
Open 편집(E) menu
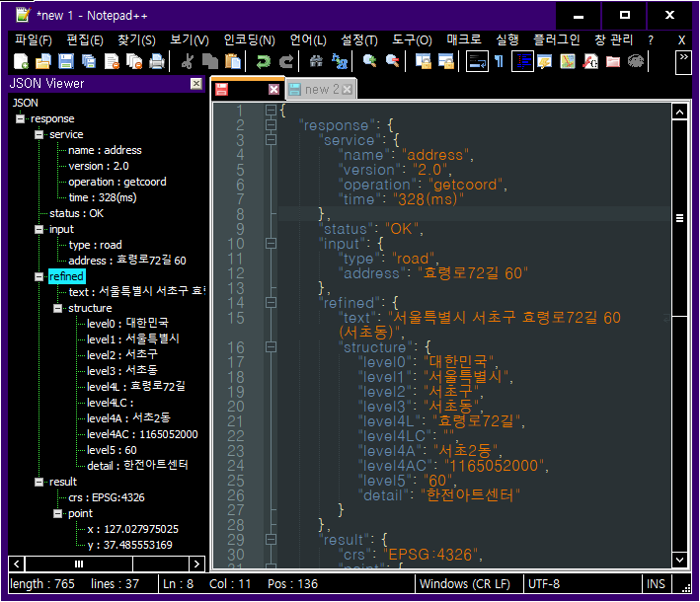(85, 40)
